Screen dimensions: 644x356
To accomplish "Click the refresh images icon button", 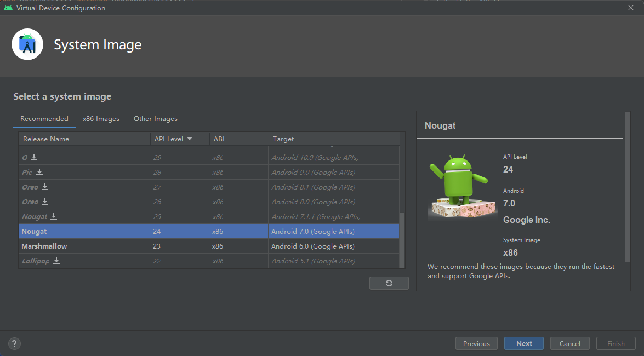I will (389, 283).
